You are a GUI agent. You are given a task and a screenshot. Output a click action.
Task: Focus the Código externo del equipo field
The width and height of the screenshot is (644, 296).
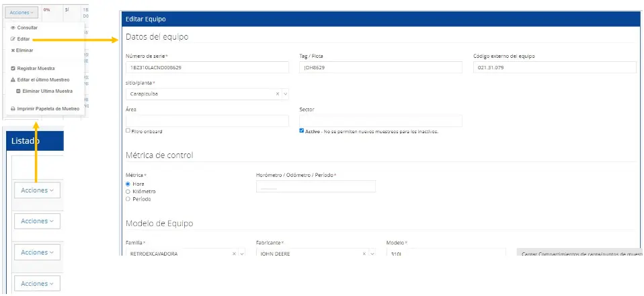[x=555, y=67]
